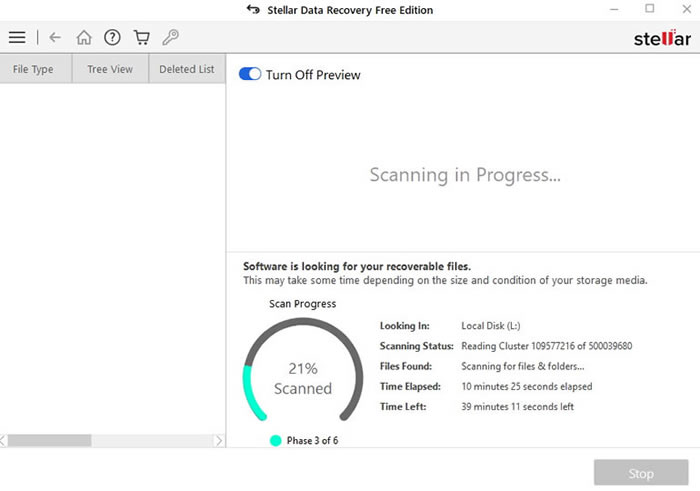The height and width of the screenshot is (491, 700).
Task: Open the Help question mark icon
Action: (112, 38)
